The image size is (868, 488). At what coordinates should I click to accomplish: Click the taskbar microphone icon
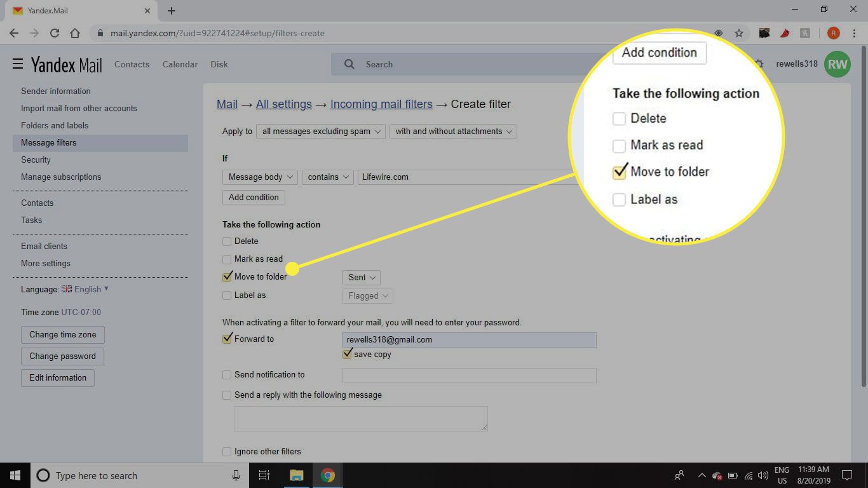click(x=236, y=475)
